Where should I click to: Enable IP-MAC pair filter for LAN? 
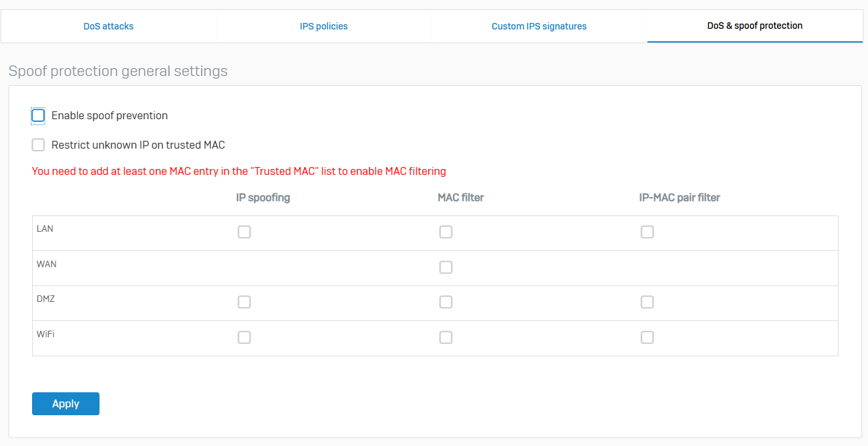pyautogui.click(x=647, y=232)
